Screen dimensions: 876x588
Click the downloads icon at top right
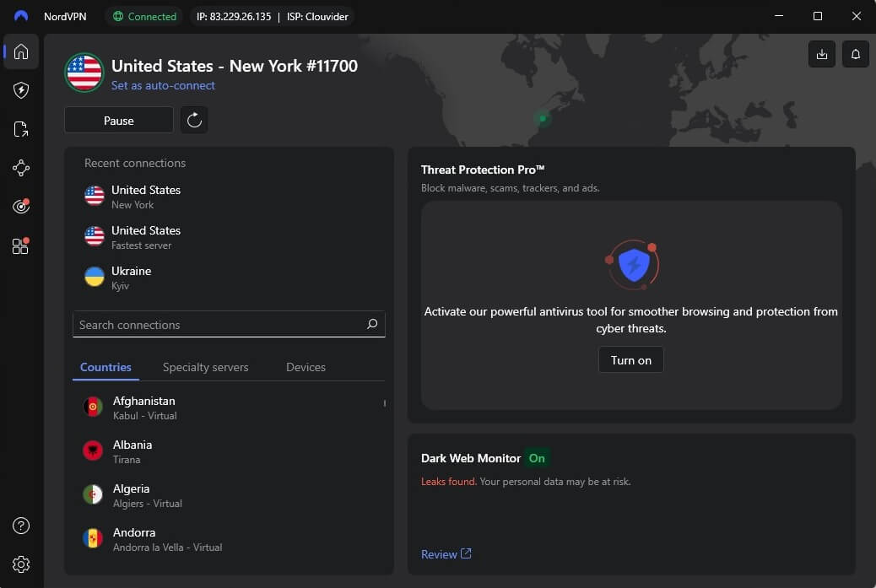click(821, 53)
